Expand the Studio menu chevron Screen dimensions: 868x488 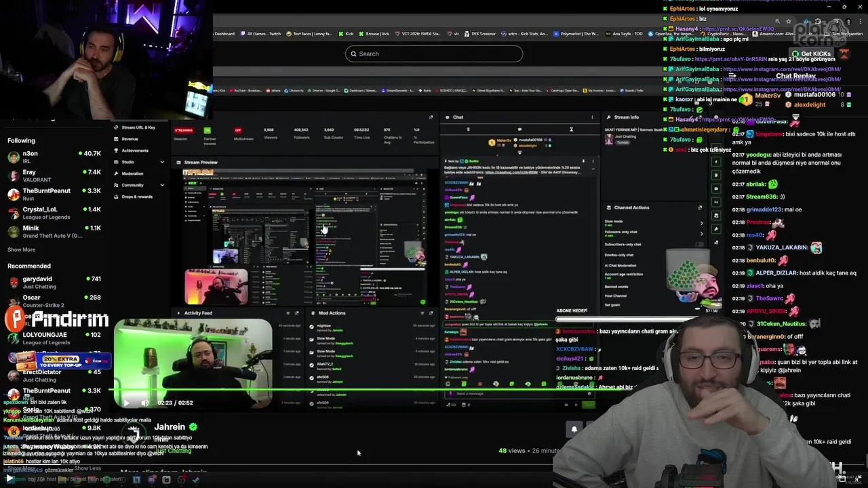[162, 162]
